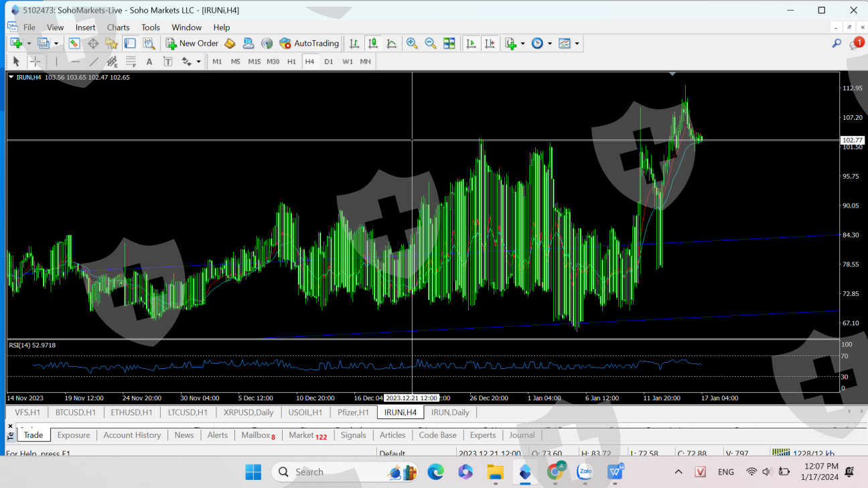Viewport: 868px width, 488px height.
Task: Select the Crosshair tool
Action: (35, 62)
